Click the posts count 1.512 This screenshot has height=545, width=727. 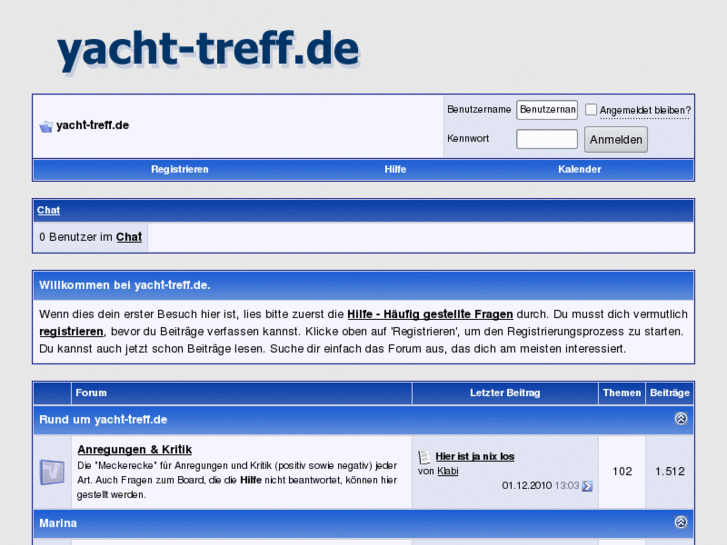click(x=670, y=471)
